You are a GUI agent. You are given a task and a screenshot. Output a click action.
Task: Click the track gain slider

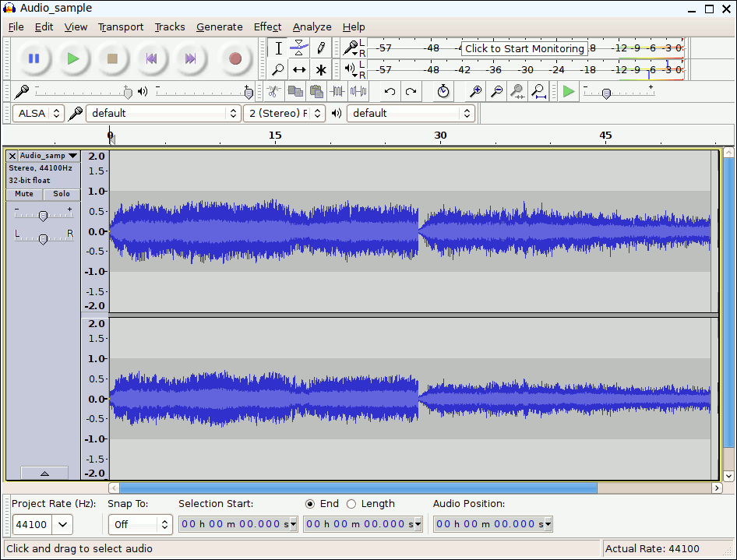[44, 215]
